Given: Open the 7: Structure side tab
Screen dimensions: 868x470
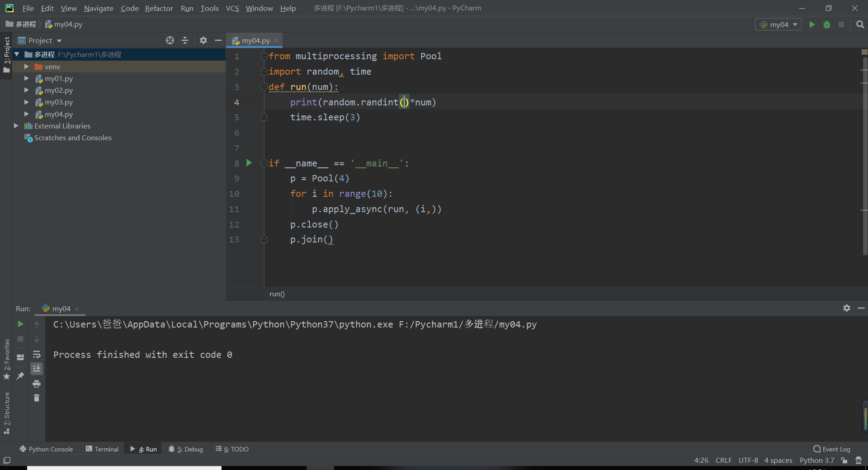Looking at the screenshot, I should tap(6, 413).
